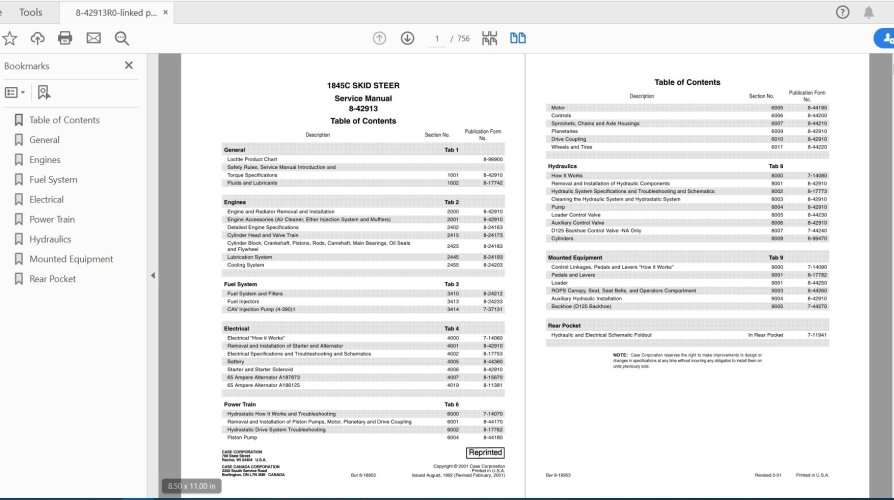Click the fit page view icon
The height and width of the screenshot is (500, 894).
pos(489,38)
